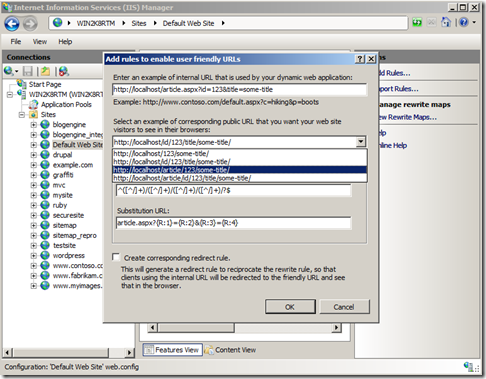
Task: Select the mvc tree item
Action: [x=59, y=185]
